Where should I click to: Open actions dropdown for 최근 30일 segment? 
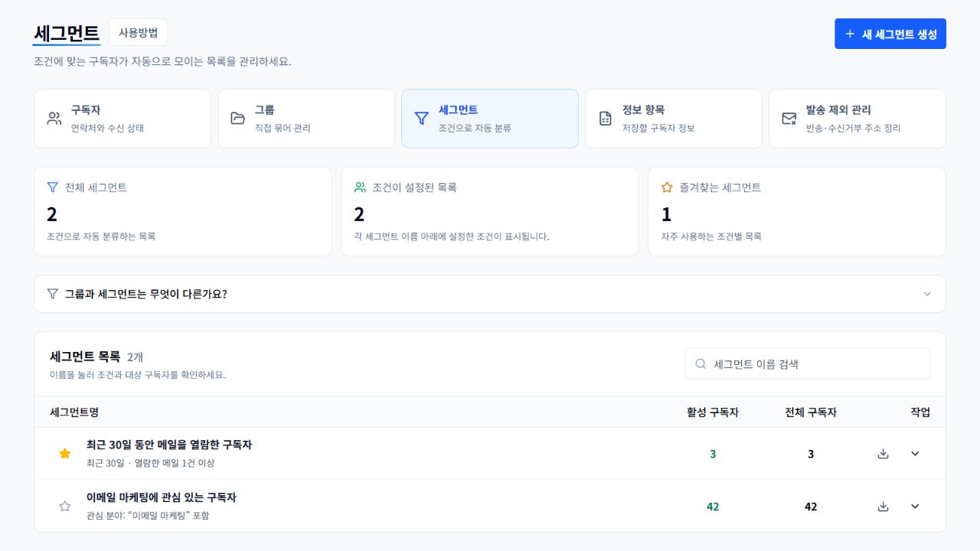915,454
